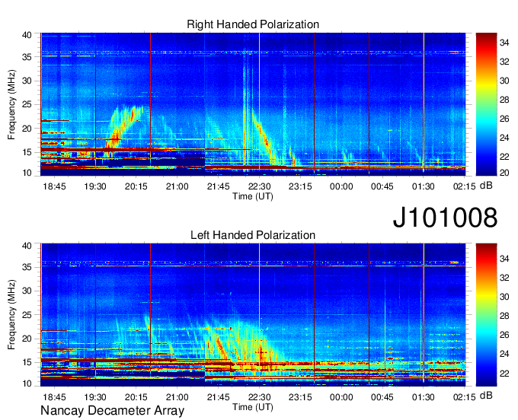Click the "dB" unit label of the bottom color scale

coord(486,396)
